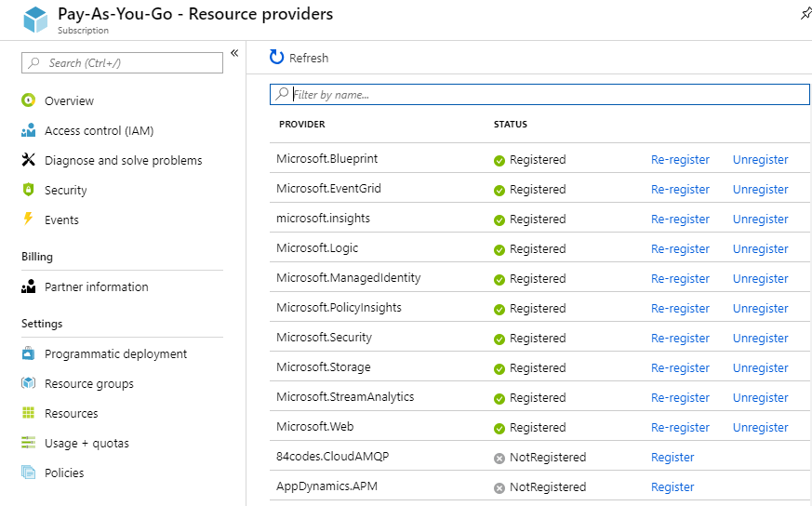
Task: Register the 84codes.CloudAMQP provider
Action: [x=672, y=458]
